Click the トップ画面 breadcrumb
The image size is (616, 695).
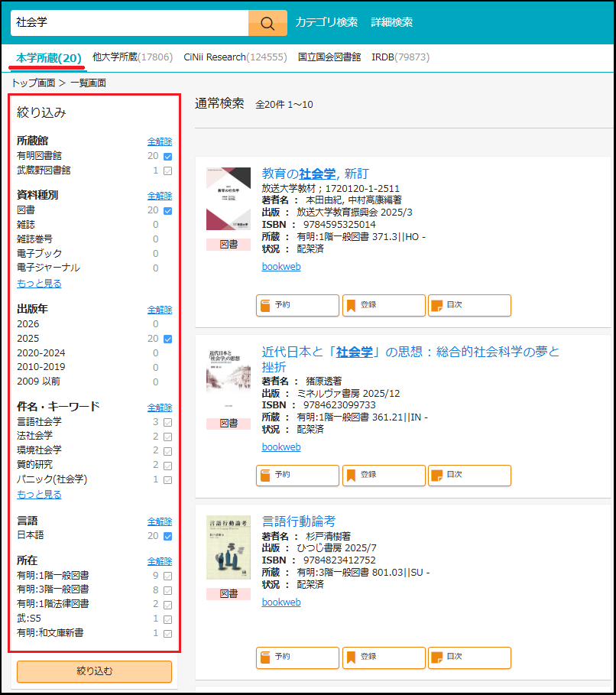(34, 83)
